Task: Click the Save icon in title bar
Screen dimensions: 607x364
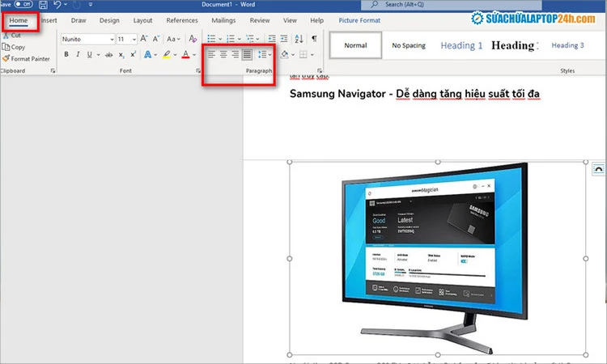Action: pos(43,5)
